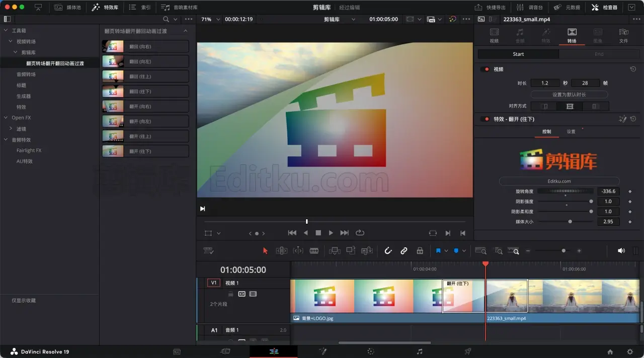Viewport: 644px width, 358px height.
Task: Disable the 特效 - 翻开 (往下) effect switch
Action: pos(485,119)
